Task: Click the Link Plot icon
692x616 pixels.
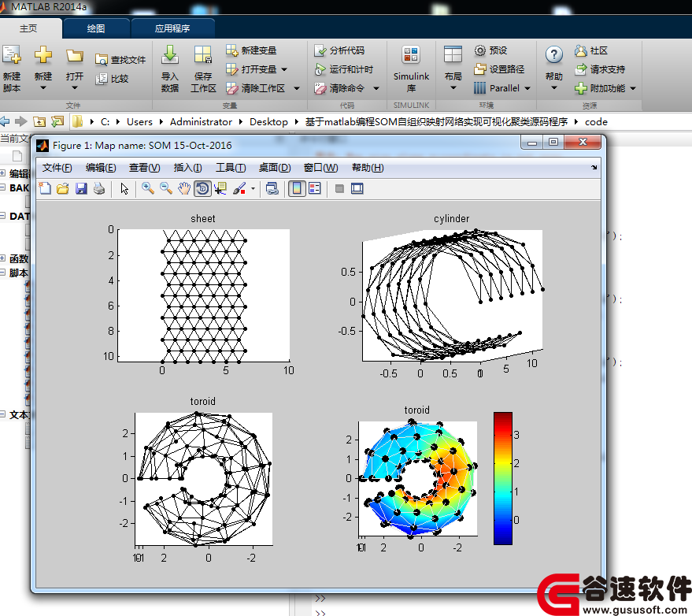Action: tap(272, 189)
